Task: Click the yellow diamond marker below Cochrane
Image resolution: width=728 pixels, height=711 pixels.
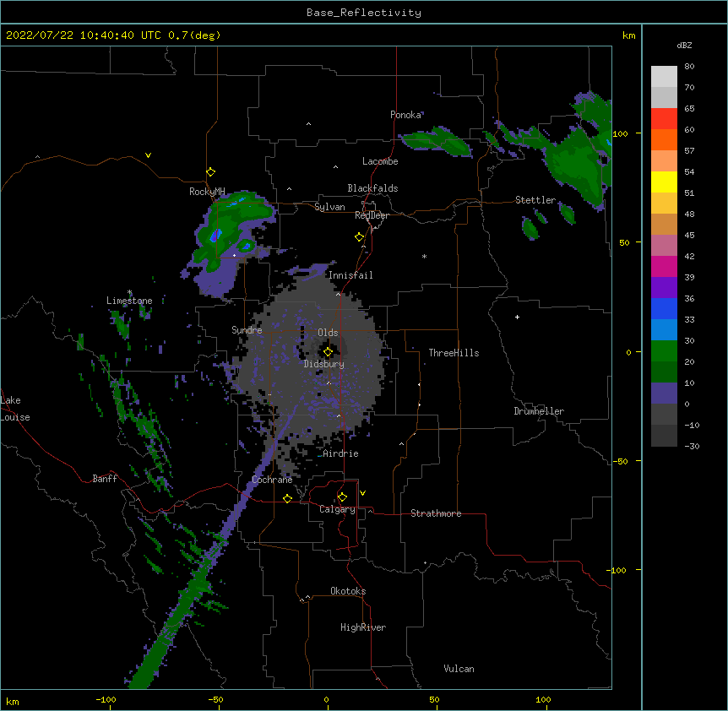Action: 287,498
